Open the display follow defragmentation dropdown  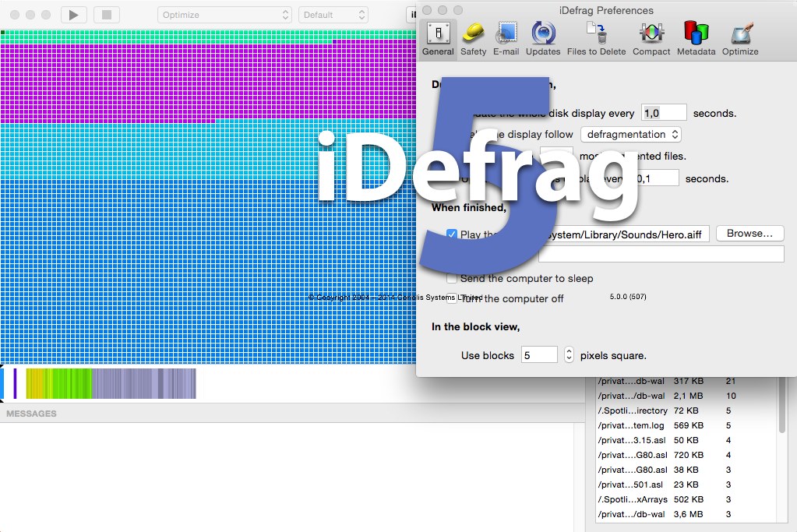pos(630,134)
